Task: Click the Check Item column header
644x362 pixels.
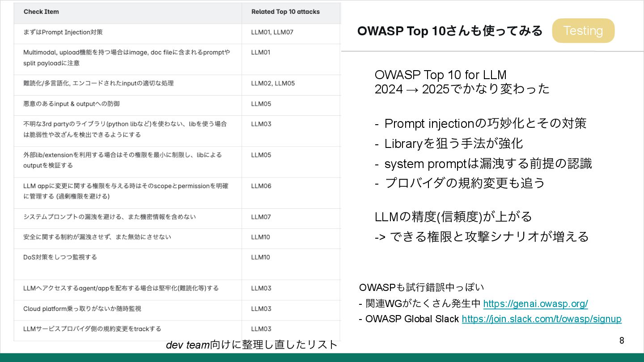Action: [x=41, y=12]
